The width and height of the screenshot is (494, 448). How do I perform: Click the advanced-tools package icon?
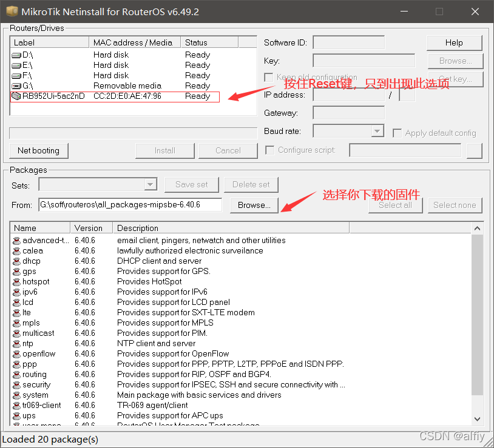(16, 241)
